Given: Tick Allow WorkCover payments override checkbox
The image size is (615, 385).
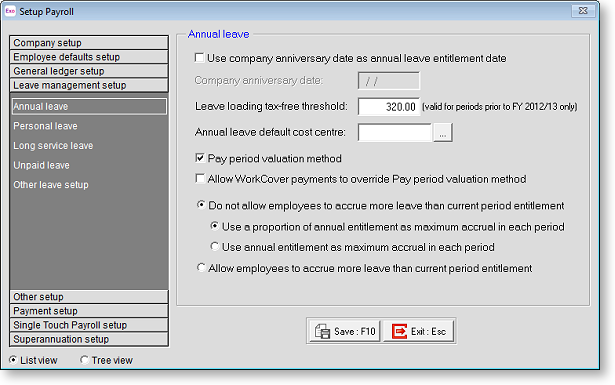Looking at the screenshot, I should pyautogui.click(x=200, y=179).
